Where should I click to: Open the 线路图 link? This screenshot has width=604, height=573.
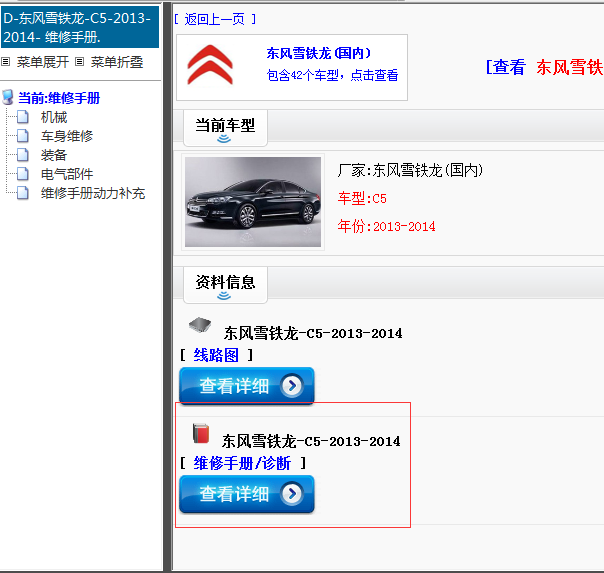pos(216,355)
